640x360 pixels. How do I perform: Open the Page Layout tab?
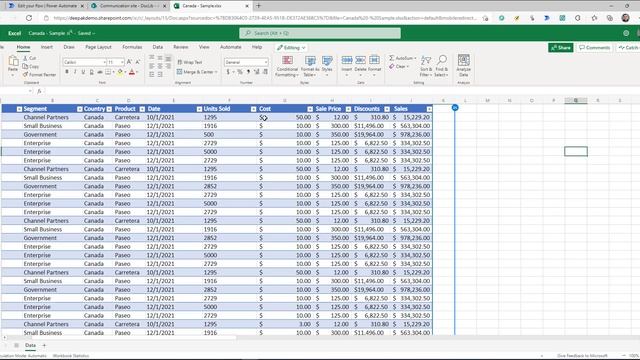click(98, 47)
